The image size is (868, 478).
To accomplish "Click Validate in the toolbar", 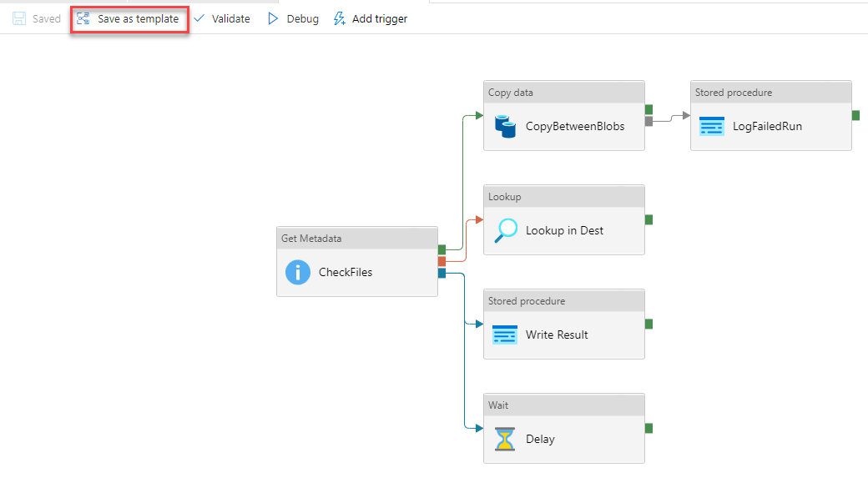I will click(222, 19).
